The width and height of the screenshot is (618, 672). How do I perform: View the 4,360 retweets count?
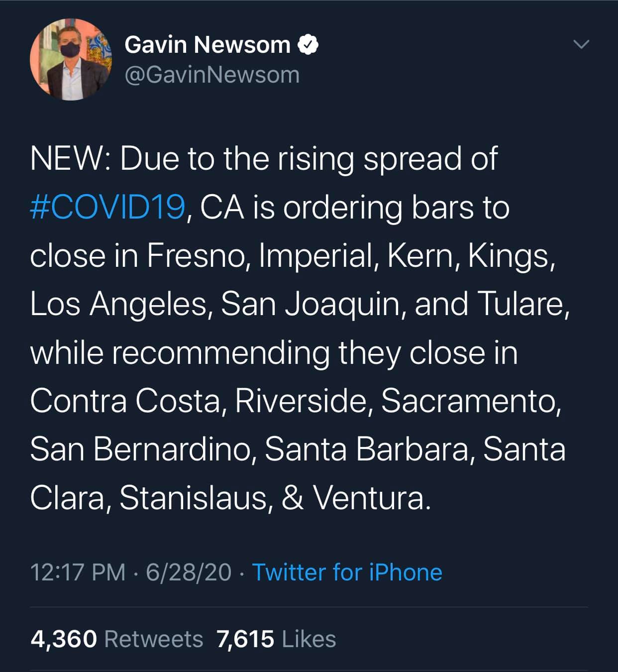[x=64, y=639]
